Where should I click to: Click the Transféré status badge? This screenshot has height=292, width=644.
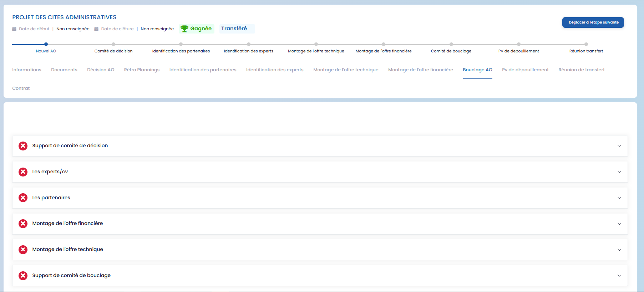coord(234,29)
